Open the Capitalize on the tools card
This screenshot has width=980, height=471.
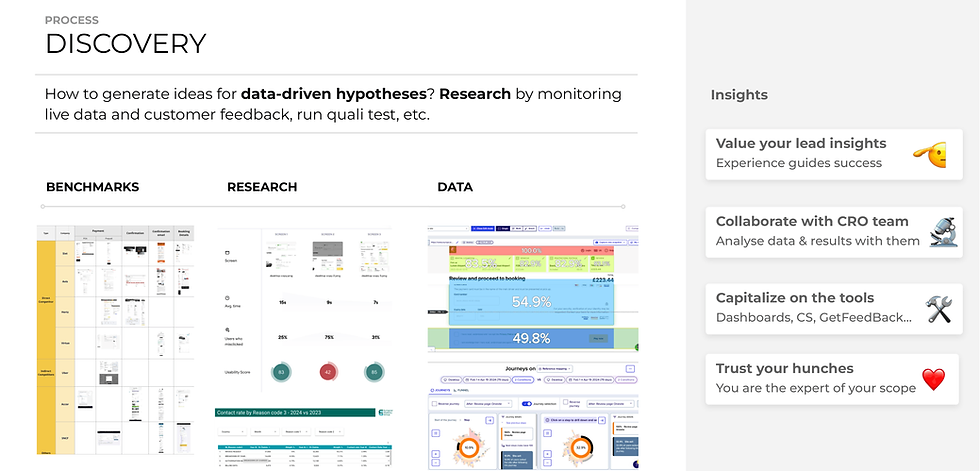(x=834, y=309)
